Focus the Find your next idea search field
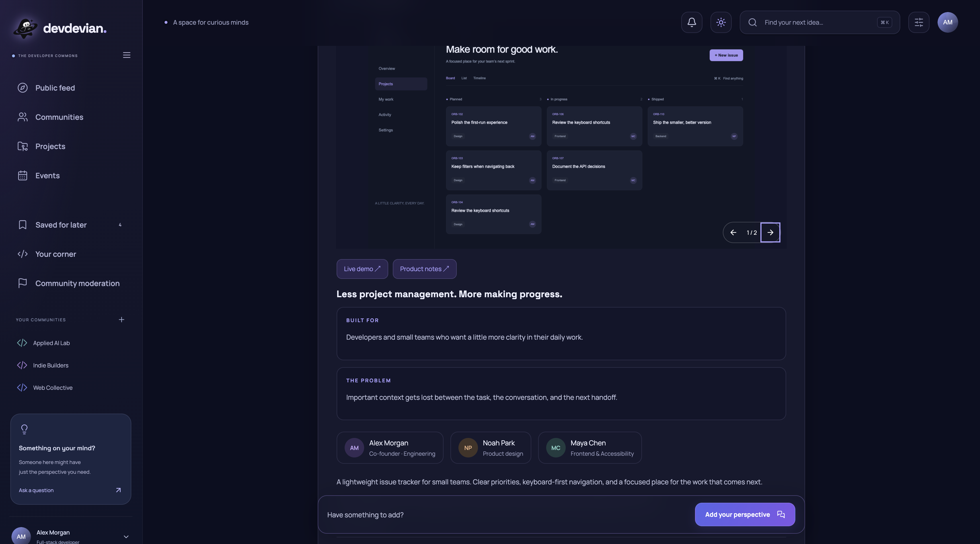This screenshot has width=980, height=544. point(820,22)
